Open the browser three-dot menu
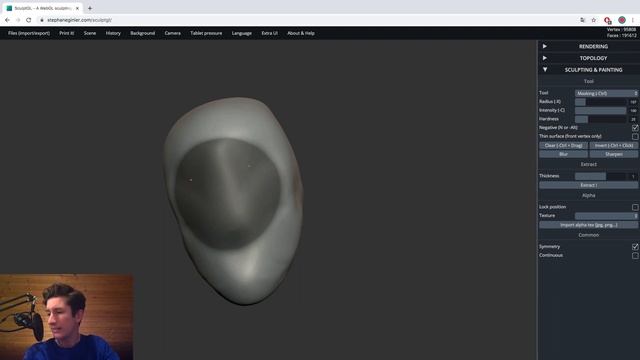Image resolution: width=640 pixels, height=360 pixels. tap(633, 20)
